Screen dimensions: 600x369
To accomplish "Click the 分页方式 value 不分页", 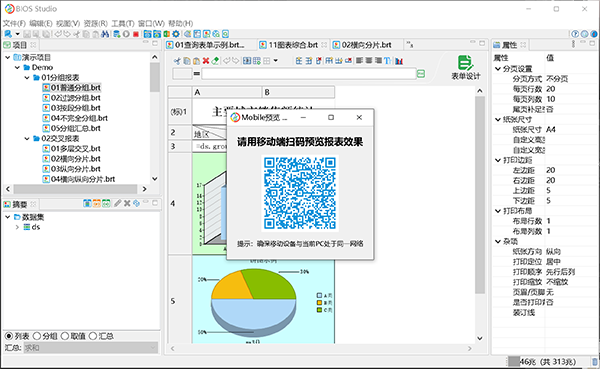I will 557,79.
